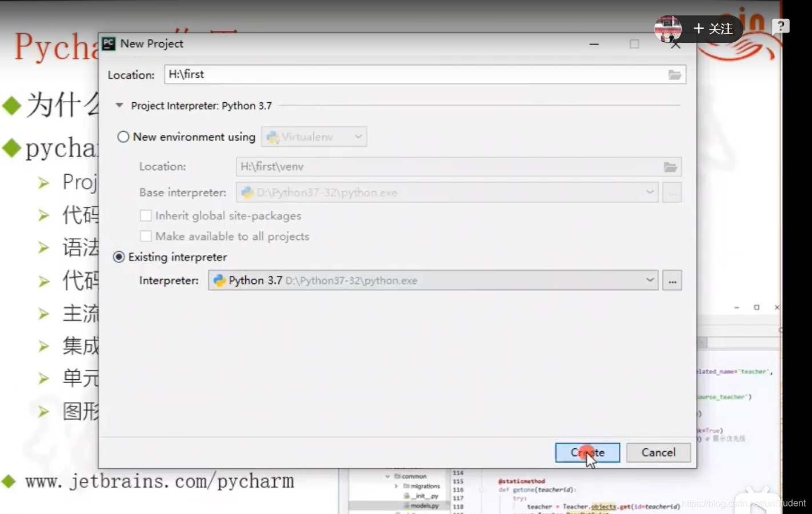Open the Interpreter Python 3.7 dropdown
The height and width of the screenshot is (514, 812).
point(433,280)
